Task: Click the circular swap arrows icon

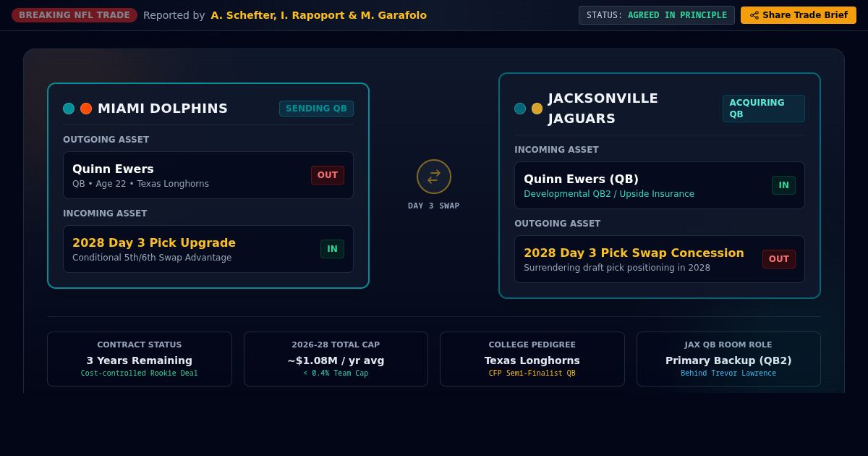Action: click(x=434, y=177)
